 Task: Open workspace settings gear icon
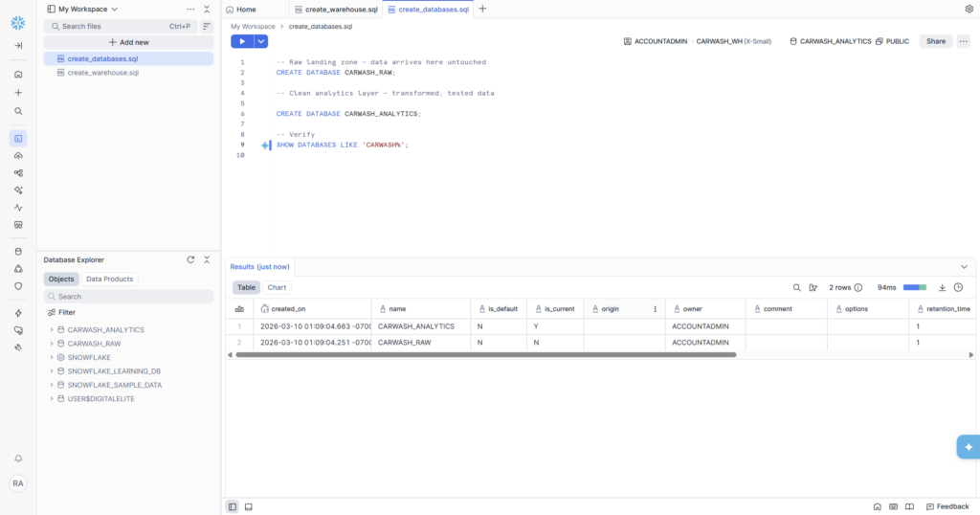click(x=969, y=9)
